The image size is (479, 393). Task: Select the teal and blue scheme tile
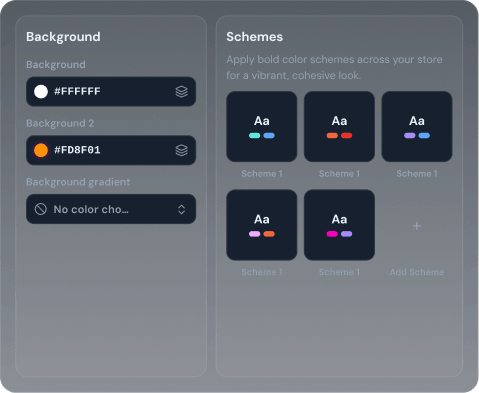262,126
